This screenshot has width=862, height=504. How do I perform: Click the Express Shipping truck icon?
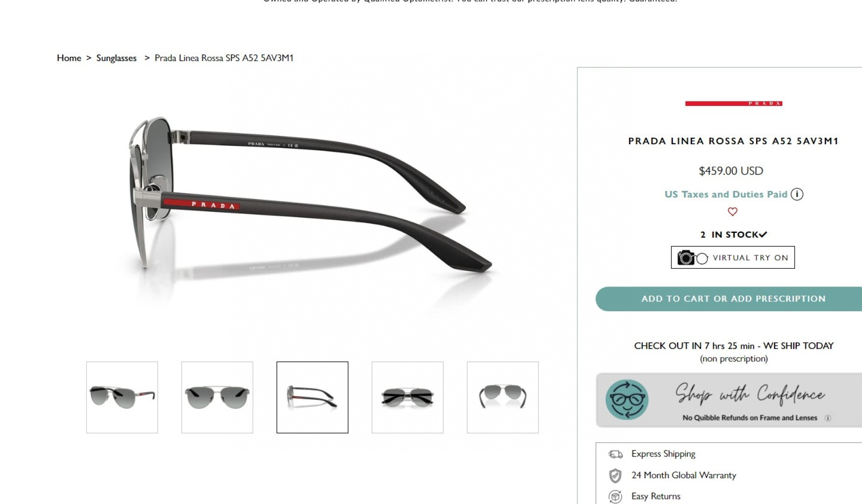coord(615,454)
